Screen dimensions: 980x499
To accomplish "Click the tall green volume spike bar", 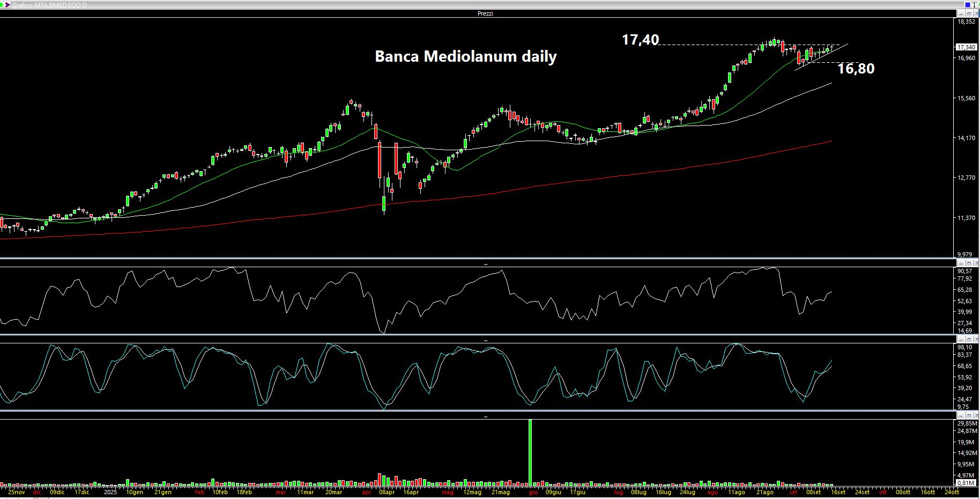I will point(530,452).
